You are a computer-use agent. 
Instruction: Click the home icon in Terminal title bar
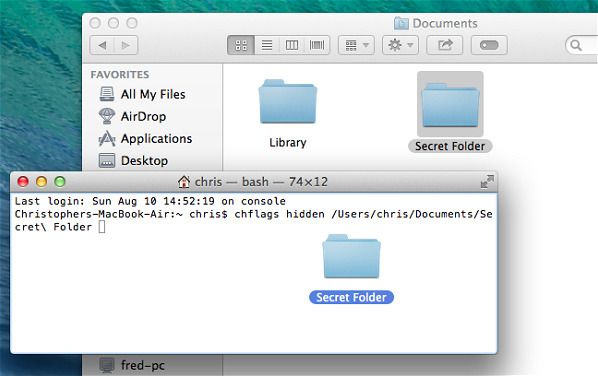[184, 182]
